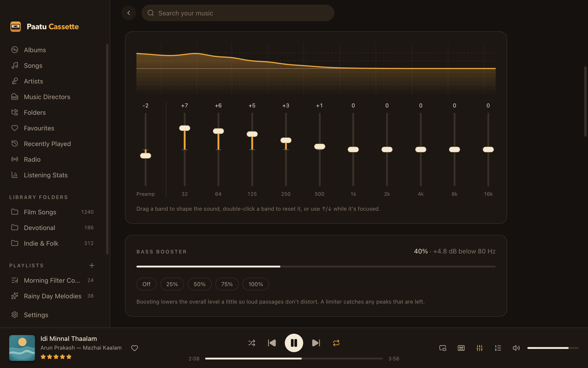This screenshot has width=588, height=368.
Task: Set bass booster to 100%
Action: tap(256, 284)
